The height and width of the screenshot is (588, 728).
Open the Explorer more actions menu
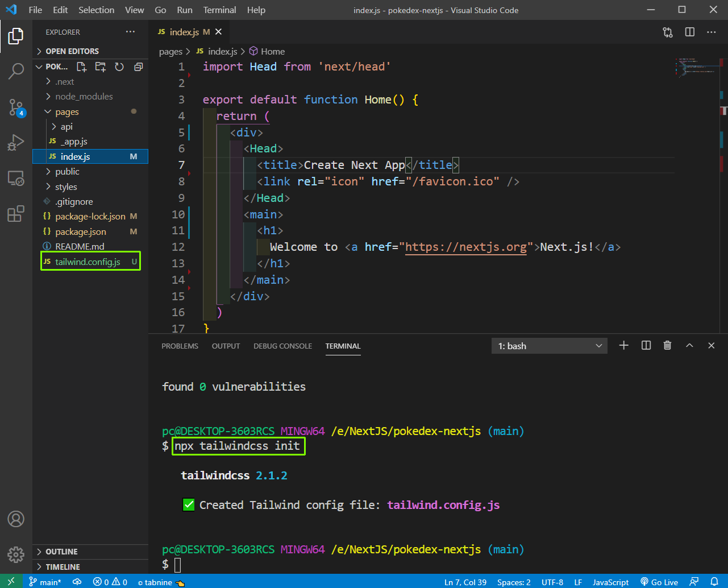pyautogui.click(x=131, y=32)
